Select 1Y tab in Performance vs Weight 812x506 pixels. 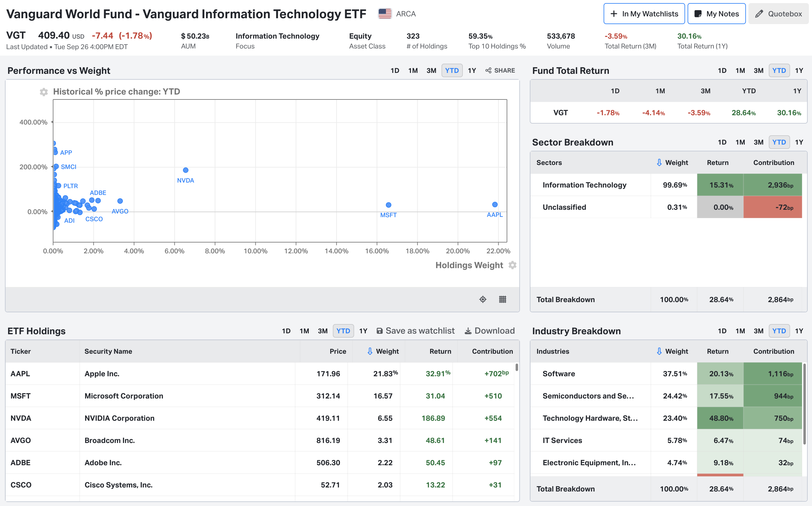click(x=472, y=71)
